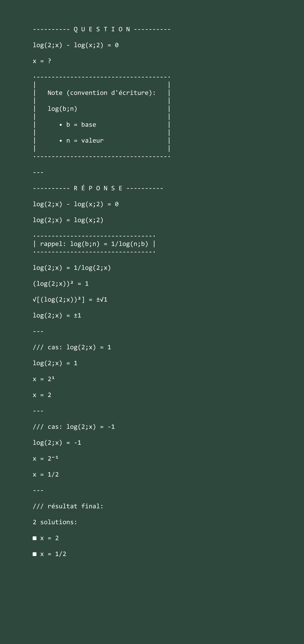Click the line 'x = ?'

(x=42, y=61)
